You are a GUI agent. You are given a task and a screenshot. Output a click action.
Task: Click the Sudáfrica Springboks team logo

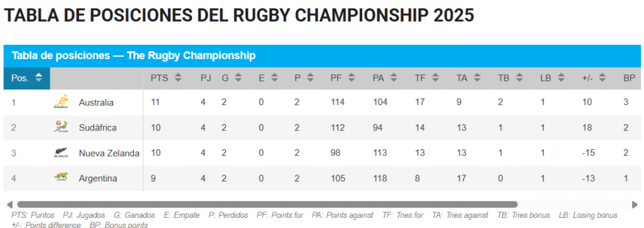click(61, 127)
